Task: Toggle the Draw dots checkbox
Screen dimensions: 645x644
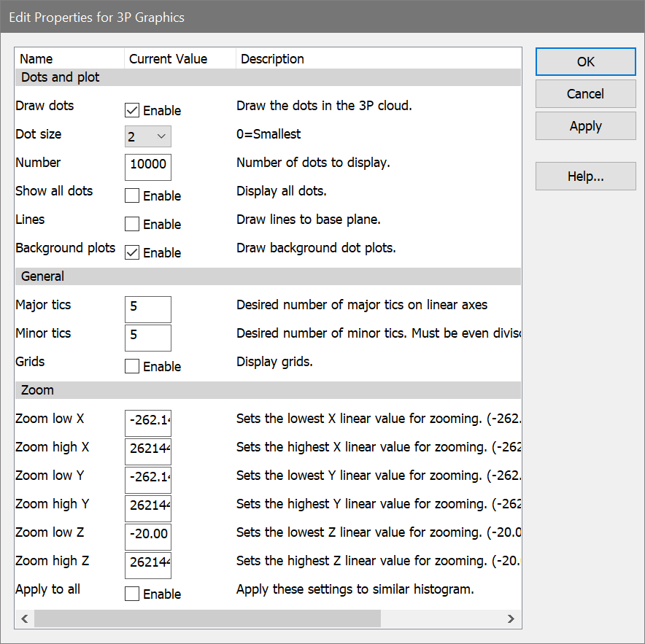Action: coord(132,111)
